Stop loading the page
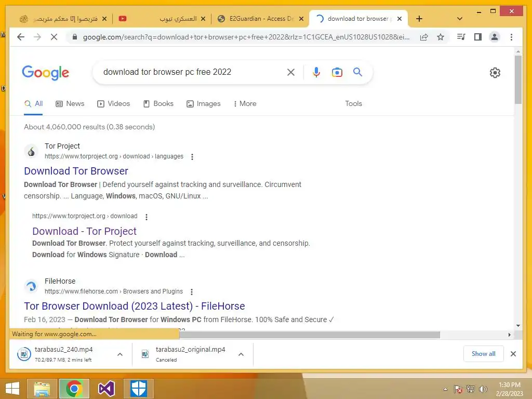 (x=54, y=37)
